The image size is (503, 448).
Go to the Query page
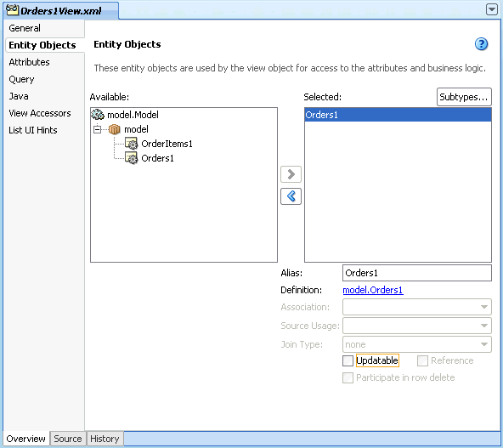coord(21,79)
